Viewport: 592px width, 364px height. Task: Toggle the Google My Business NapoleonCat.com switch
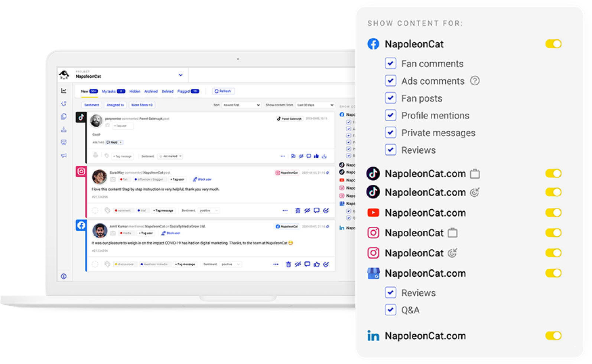coord(553,273)
